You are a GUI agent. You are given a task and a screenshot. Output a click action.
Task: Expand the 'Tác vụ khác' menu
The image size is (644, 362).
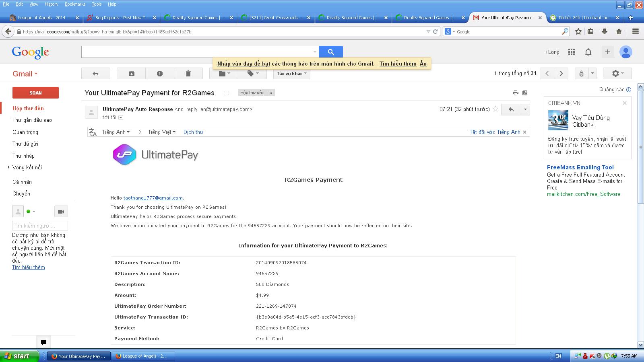pos(291,74)
